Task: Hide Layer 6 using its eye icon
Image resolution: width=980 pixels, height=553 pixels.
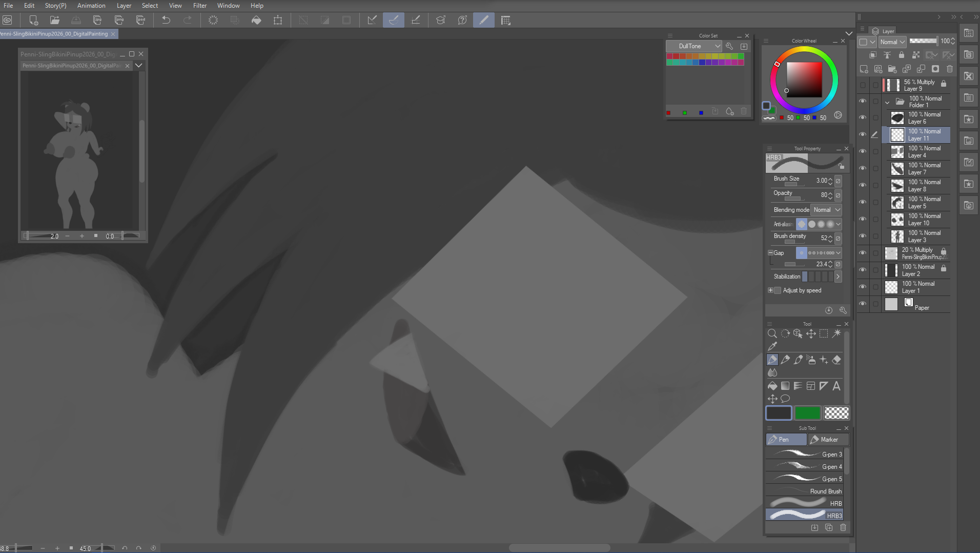Action: (x=863, y=117)
